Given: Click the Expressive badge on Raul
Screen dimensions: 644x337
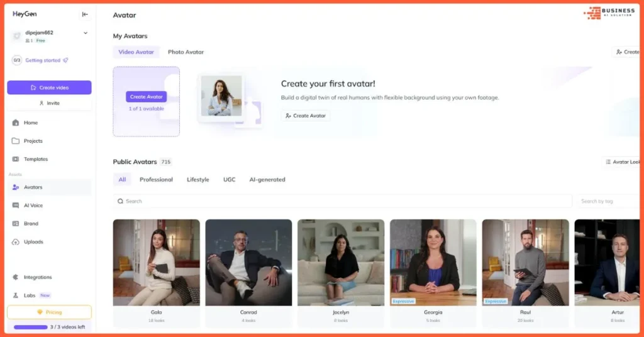Looking at the screenshot, I should (496, 301).
